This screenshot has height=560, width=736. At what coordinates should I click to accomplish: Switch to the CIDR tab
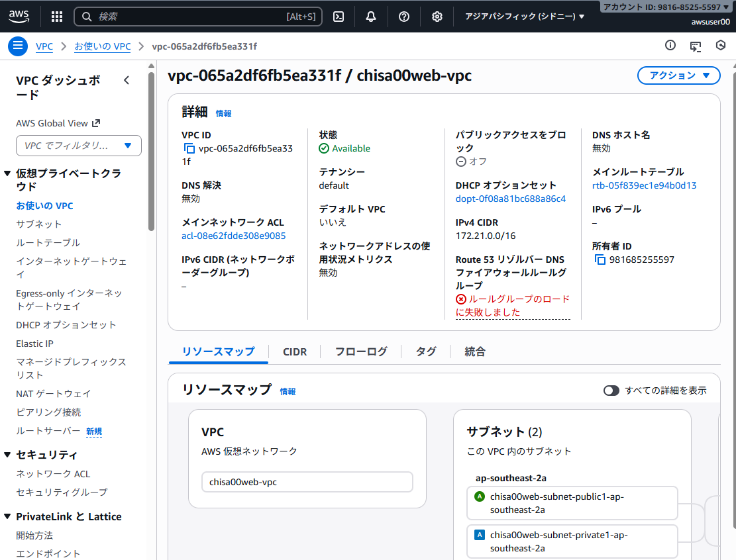tap(295, 351)
